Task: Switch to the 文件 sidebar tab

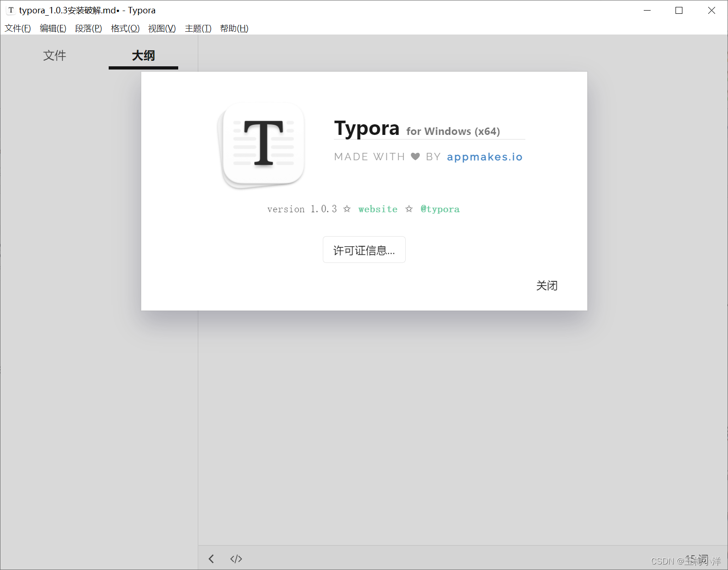Action: click(x=55, y=56)
